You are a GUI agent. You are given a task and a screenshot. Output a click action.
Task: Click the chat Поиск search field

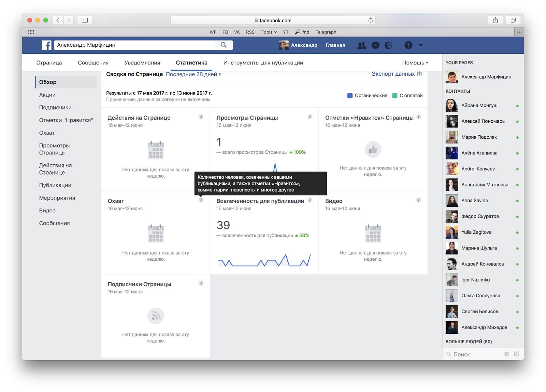coord(474,354)
